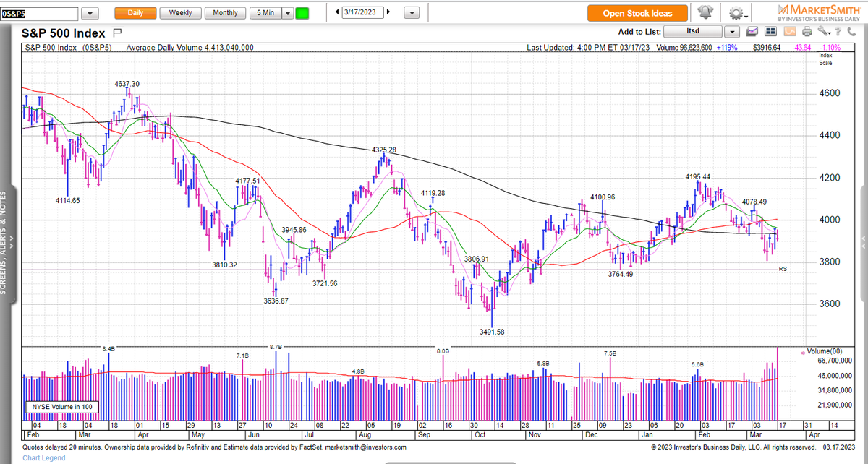This screenshot has width=868, height=464.
Task: Click the Average Daily Volume text
Action: pyautogui.click(x=190, y=48)
